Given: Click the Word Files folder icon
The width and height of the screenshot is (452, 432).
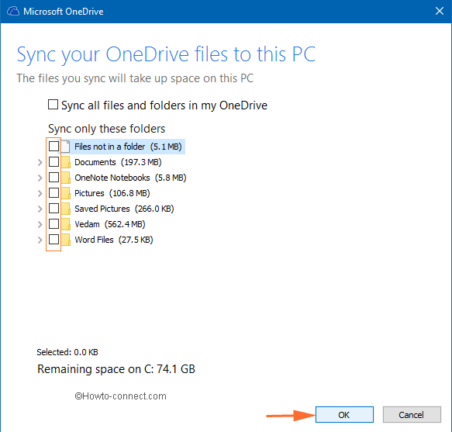Looking at the screenshot, I should tap(66, 239).
